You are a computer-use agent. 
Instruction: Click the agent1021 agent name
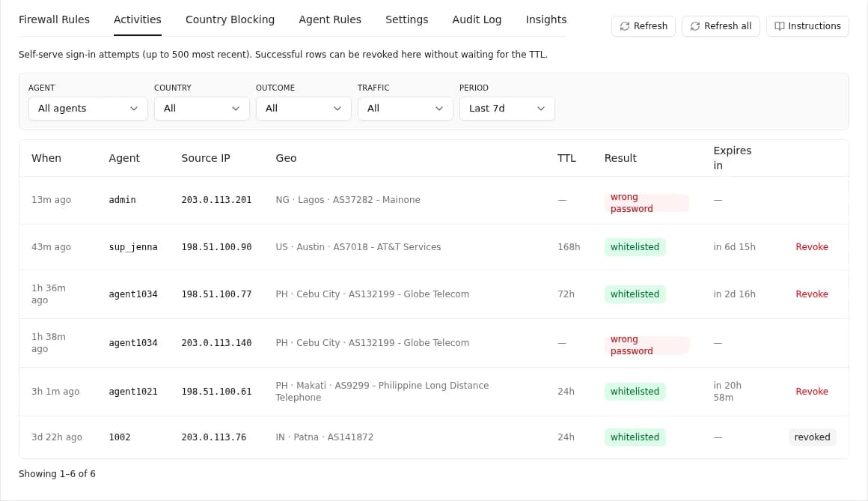133,392
